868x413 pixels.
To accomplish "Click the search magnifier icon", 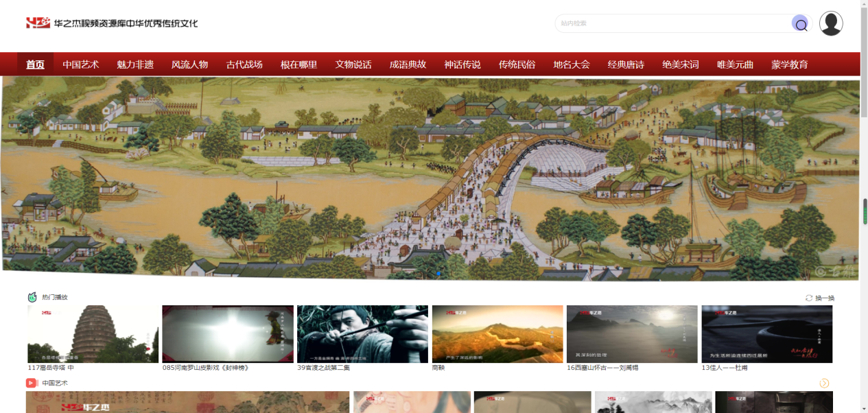I will (x=800, y=24).
